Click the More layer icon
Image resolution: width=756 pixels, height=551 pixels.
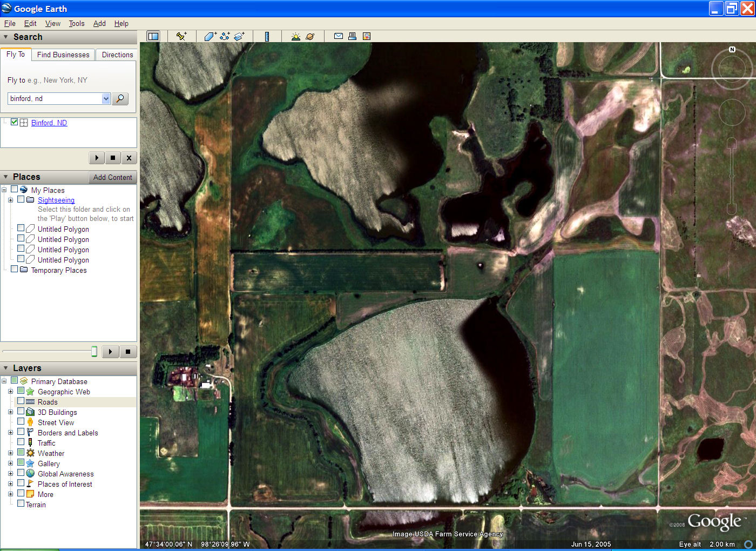[30, 494]
